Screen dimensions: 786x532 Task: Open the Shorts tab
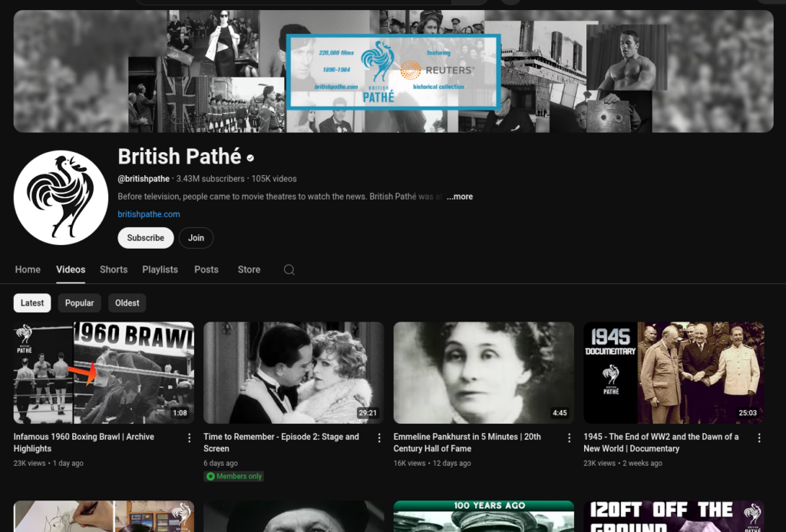(x=114, y=269)
